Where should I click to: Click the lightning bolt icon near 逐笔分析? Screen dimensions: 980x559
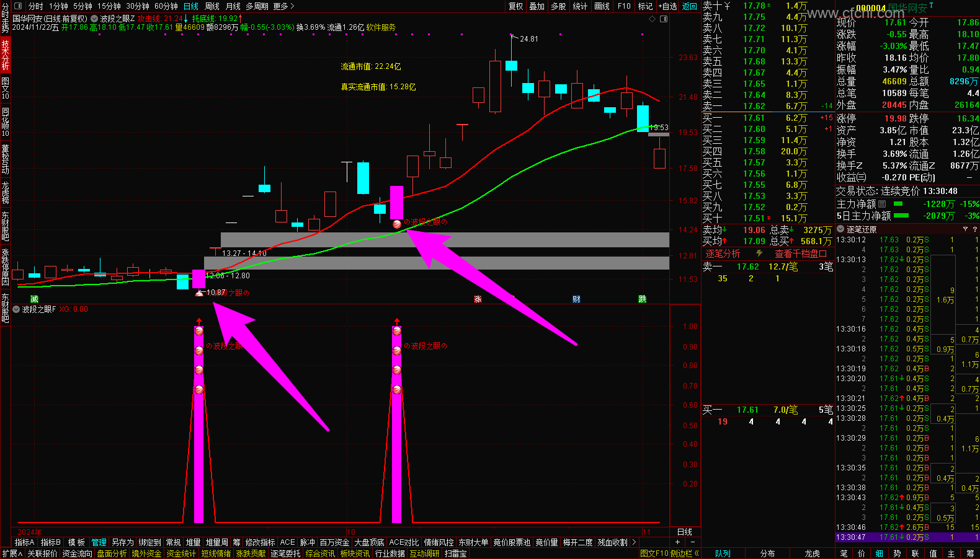759,253
